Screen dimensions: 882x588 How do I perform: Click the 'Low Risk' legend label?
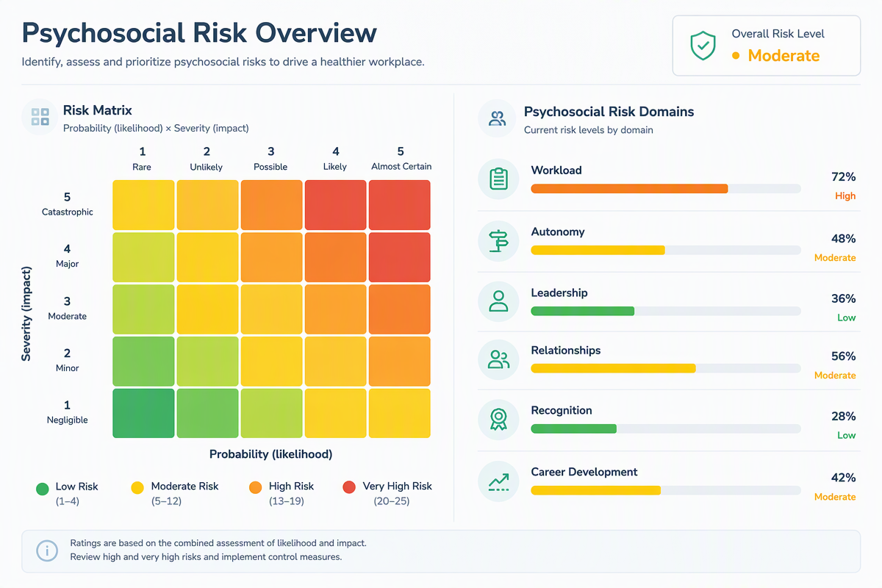pyautogui.click(x=77, y=487)
